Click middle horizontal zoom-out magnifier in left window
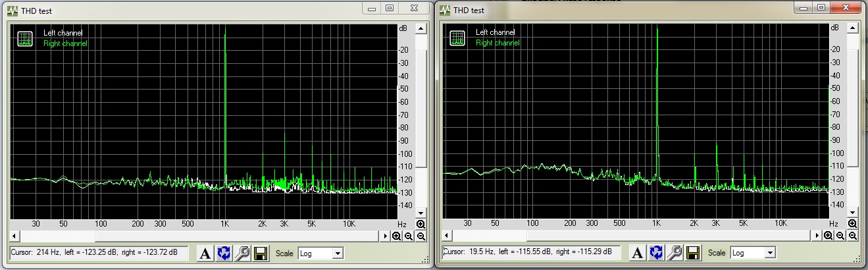868x270 pixels. (409, 236)
